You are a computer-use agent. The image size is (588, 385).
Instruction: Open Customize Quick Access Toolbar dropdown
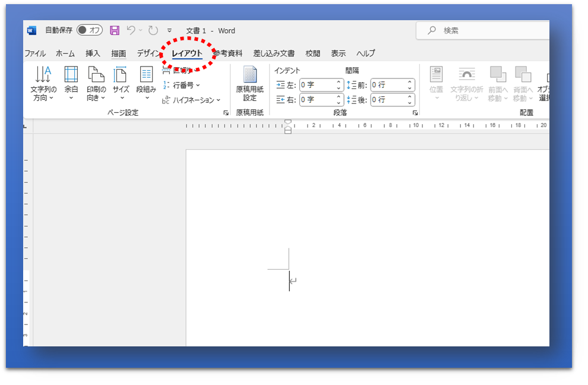tap(169, 30)
